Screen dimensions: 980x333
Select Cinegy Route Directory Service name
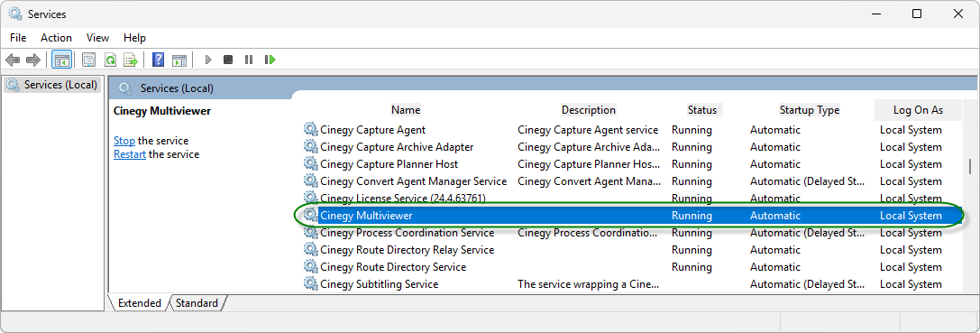[393, 266]
